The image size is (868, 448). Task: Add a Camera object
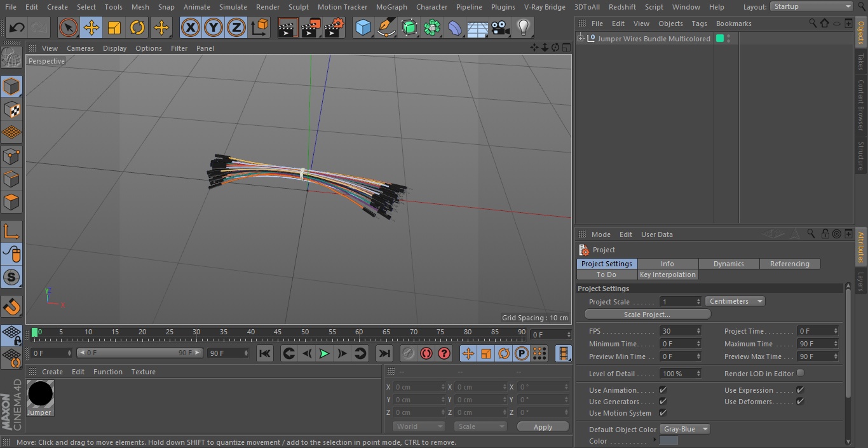(501, 27)
